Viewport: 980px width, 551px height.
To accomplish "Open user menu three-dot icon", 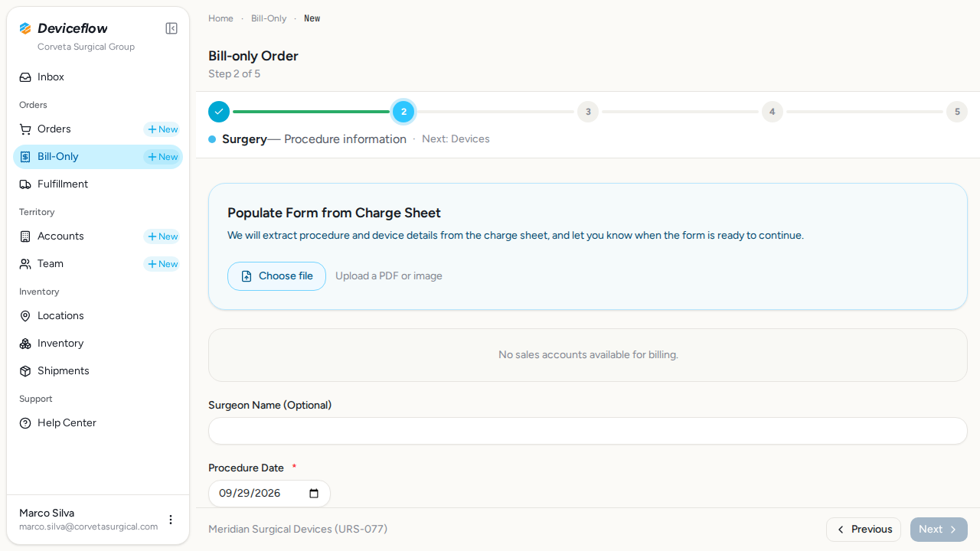I will [171, 520].
